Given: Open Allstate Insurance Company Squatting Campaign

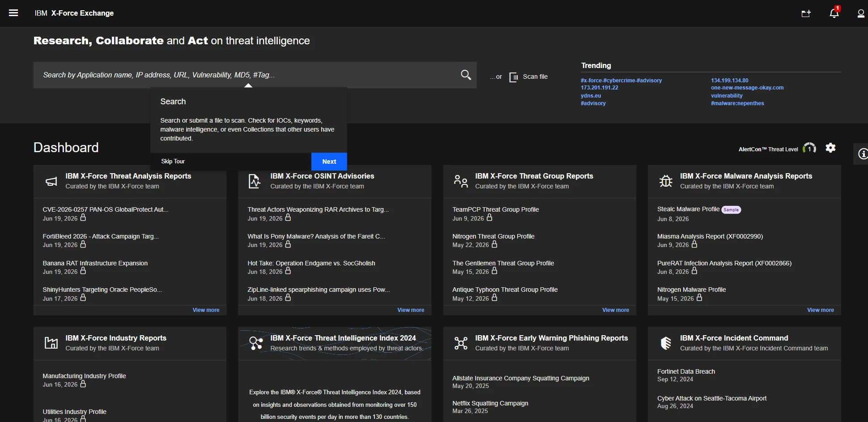Looking at the screenshot, I should tap(521, 378).
